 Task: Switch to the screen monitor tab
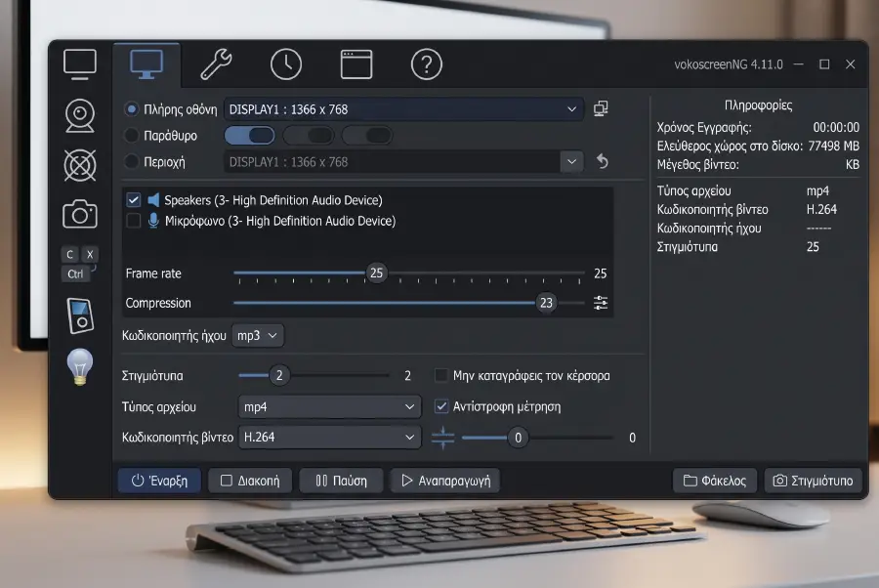point(146,64)
